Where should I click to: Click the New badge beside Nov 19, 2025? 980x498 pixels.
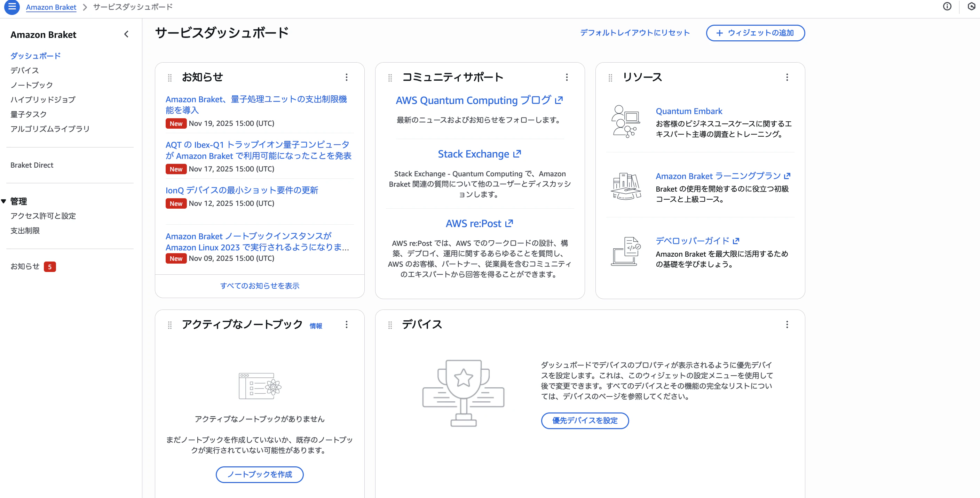coord(176,123)
